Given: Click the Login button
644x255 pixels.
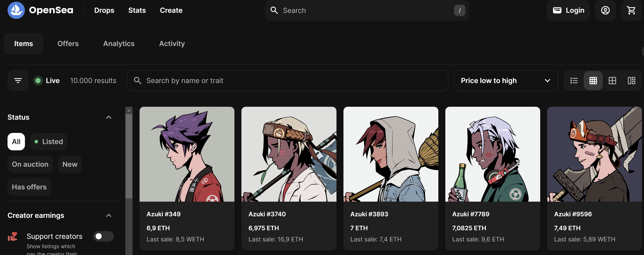Looking at the screenshot, I should (x=568, y=10).
